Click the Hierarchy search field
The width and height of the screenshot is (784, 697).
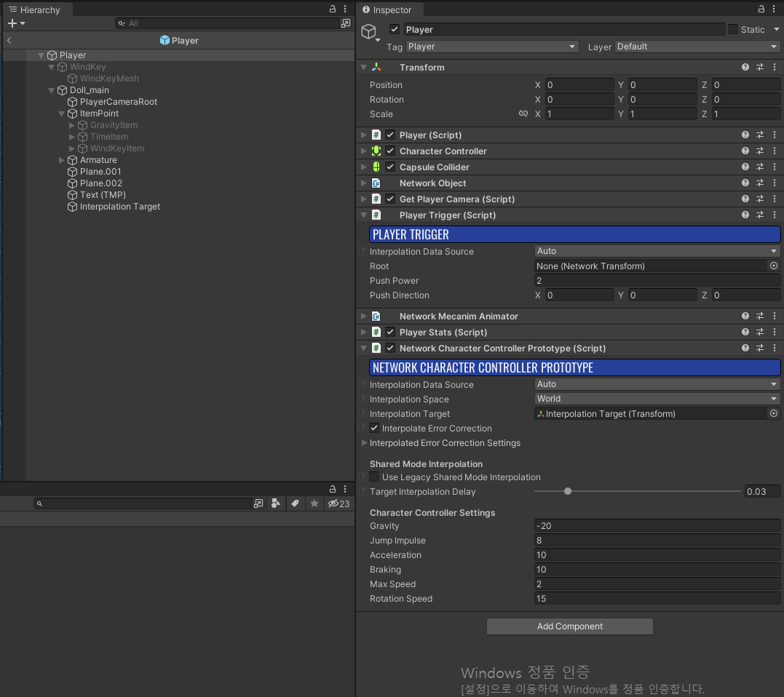(x=228, y=23)
